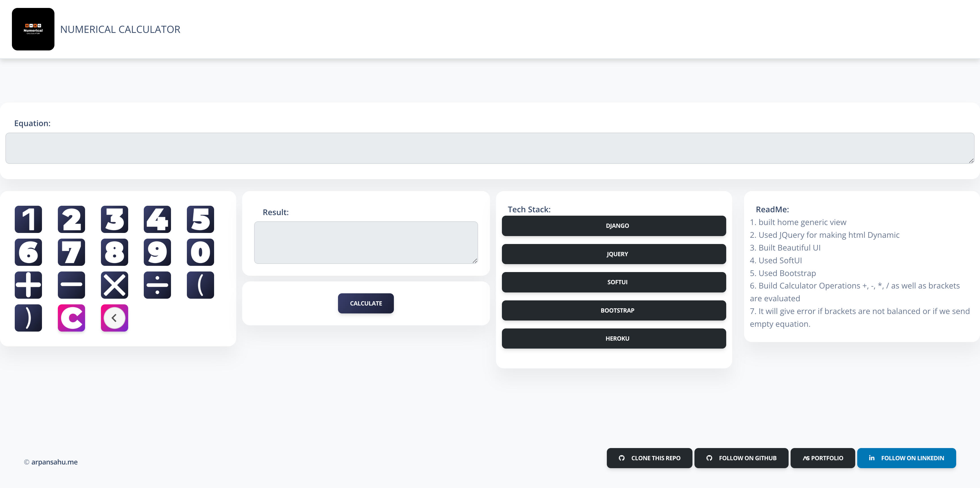Insert a closing bracket

[28, 318]
